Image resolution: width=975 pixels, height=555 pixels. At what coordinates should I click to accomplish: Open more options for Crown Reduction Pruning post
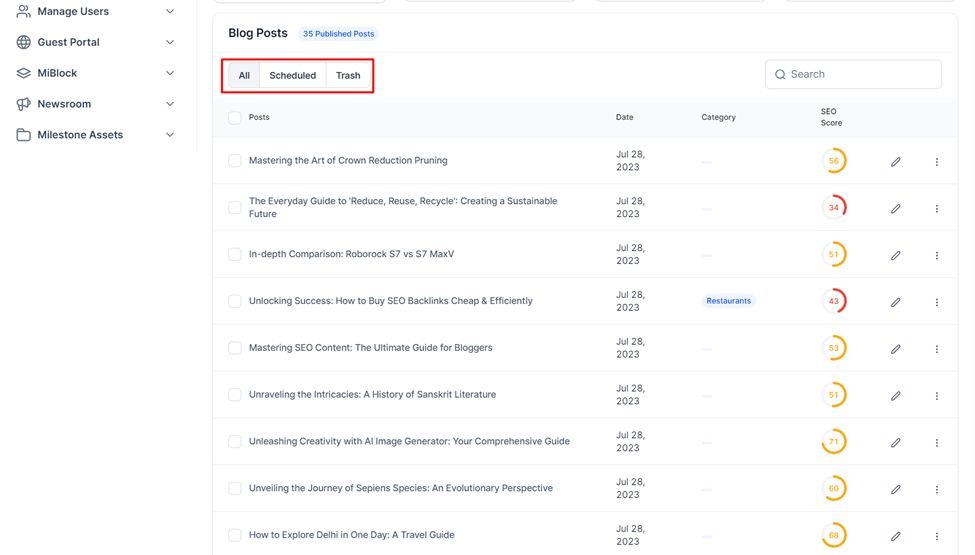(936, 162)
